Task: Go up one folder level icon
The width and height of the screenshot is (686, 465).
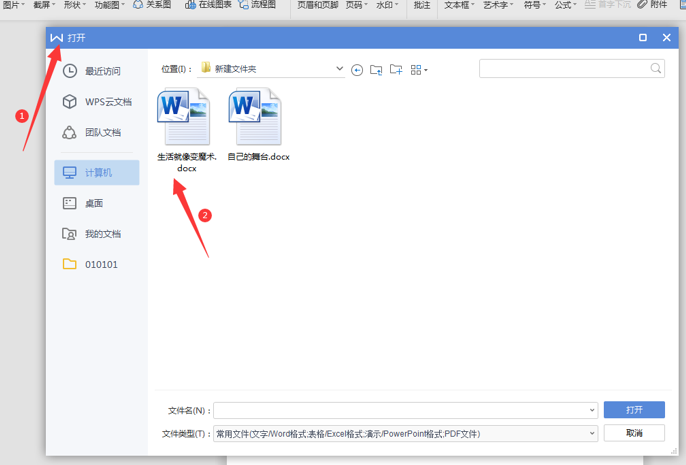Action: [x=376, y=70]
